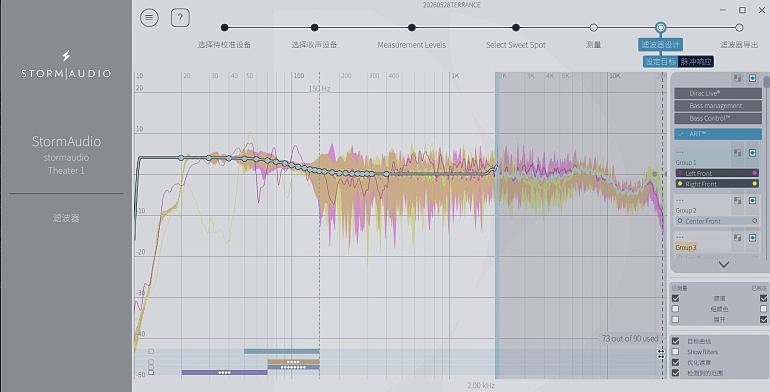Click yellow dot at right of Right Front
Image resolution: width=770 pixels, height=392 pixels.
tap(755, 184)
